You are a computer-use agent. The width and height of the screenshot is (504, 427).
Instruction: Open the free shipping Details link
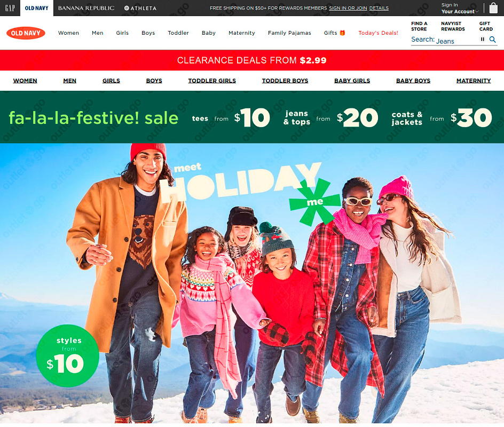pyautogui.click(x=379, y=8)
